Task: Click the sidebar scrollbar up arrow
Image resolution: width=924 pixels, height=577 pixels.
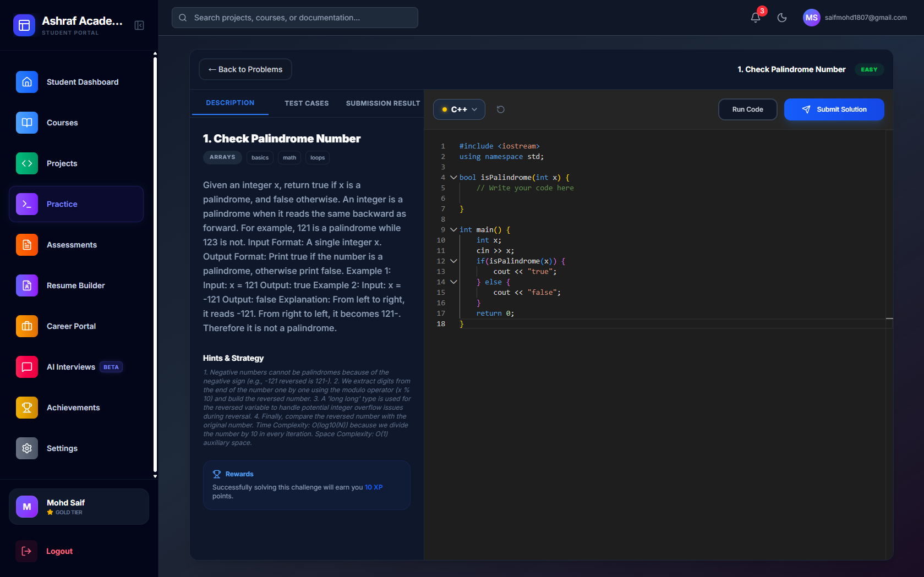Action: click(x=155, y=53)
